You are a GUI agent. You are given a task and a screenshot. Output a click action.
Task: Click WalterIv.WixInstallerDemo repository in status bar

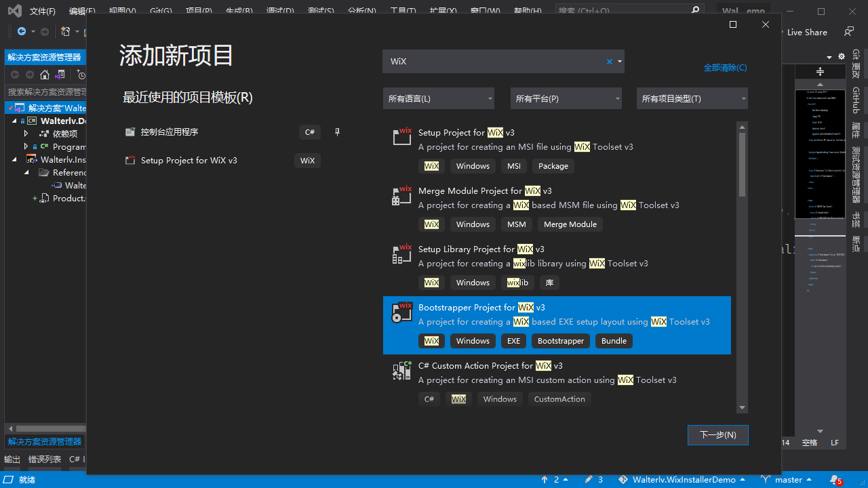pyautogui.click(x=684, y=479)
